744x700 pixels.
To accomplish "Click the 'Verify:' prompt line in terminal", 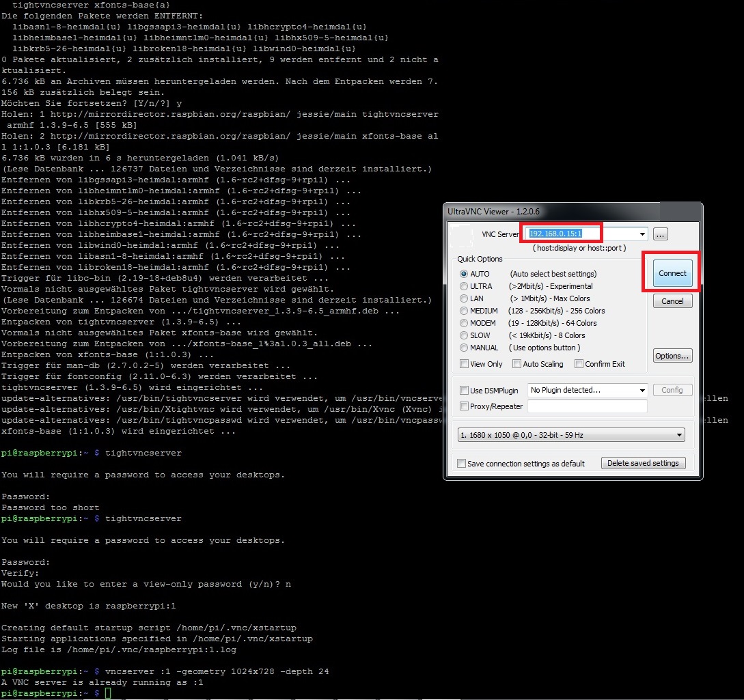I will [x=20, y=573].
